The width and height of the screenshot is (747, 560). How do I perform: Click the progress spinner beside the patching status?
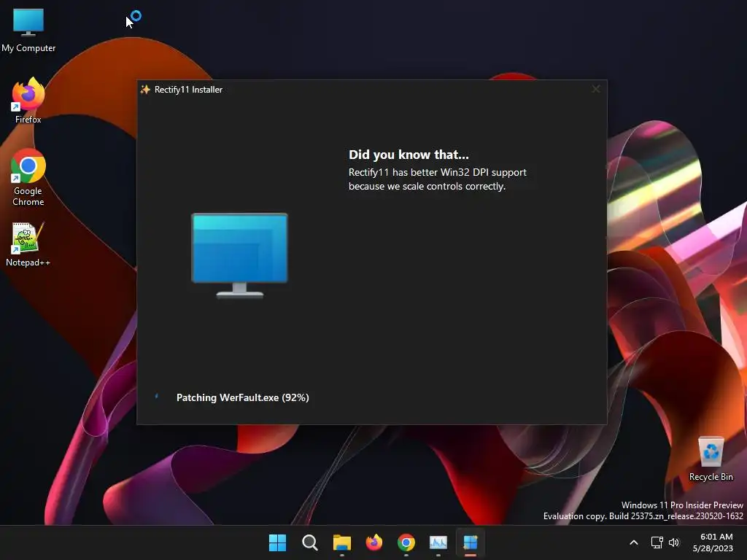coord(157,397)
